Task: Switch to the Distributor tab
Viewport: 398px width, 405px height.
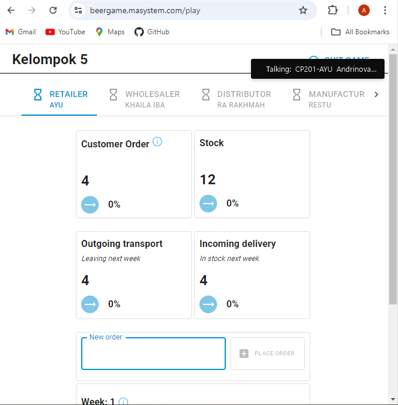Action: pyautogui.click(x=237, y=99)
